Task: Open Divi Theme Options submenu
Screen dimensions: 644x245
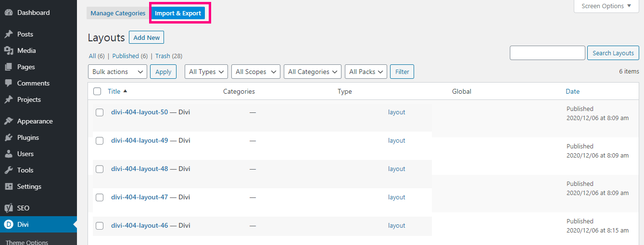Action: (x=27, y=242)
